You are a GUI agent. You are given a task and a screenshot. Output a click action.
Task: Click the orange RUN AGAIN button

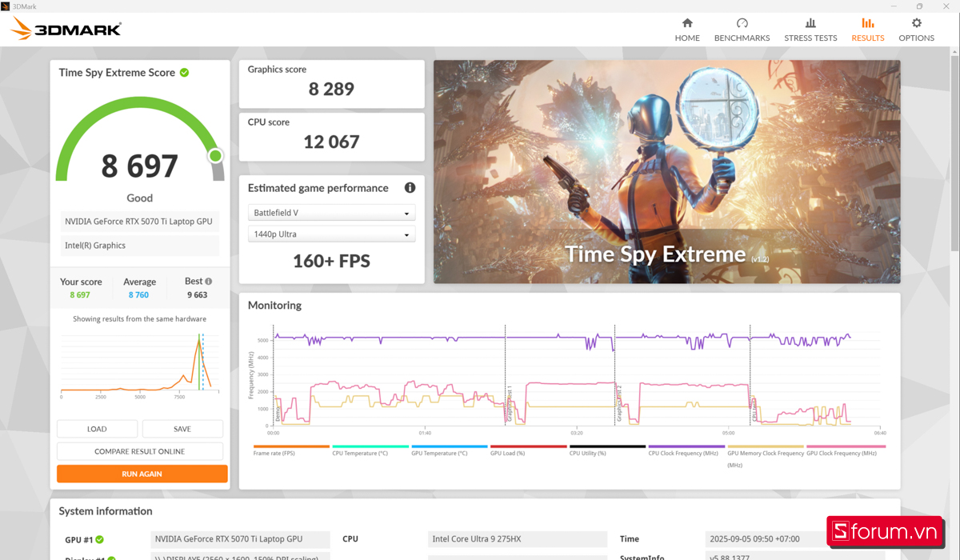point(142,474)
